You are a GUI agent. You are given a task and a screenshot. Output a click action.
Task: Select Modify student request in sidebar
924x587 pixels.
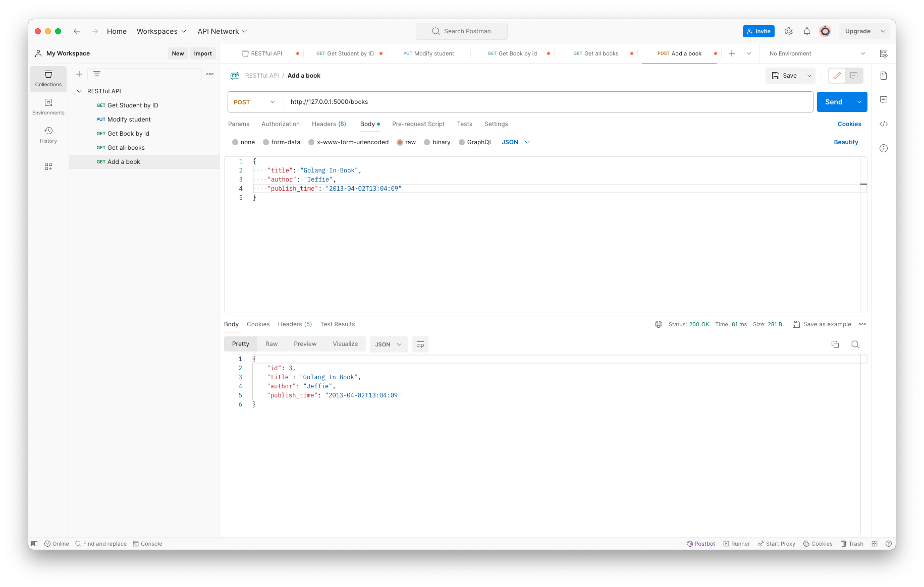pyautogui.click(x=129, y=120)
